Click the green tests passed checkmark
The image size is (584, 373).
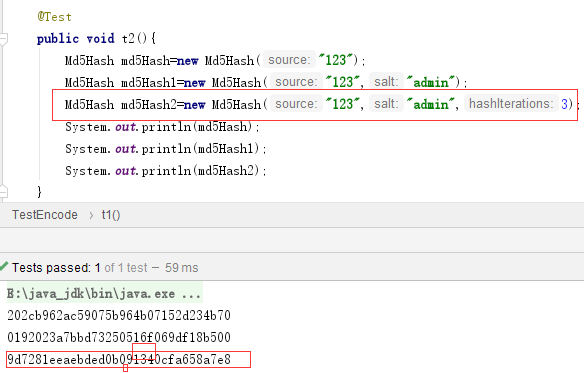click(x=4, y=266)
